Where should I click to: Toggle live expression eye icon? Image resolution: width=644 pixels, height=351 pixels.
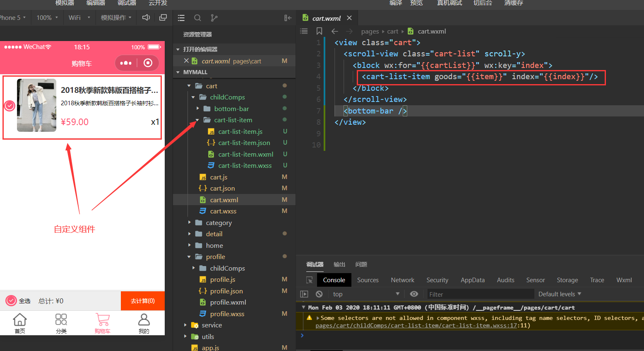coord(414,294)
